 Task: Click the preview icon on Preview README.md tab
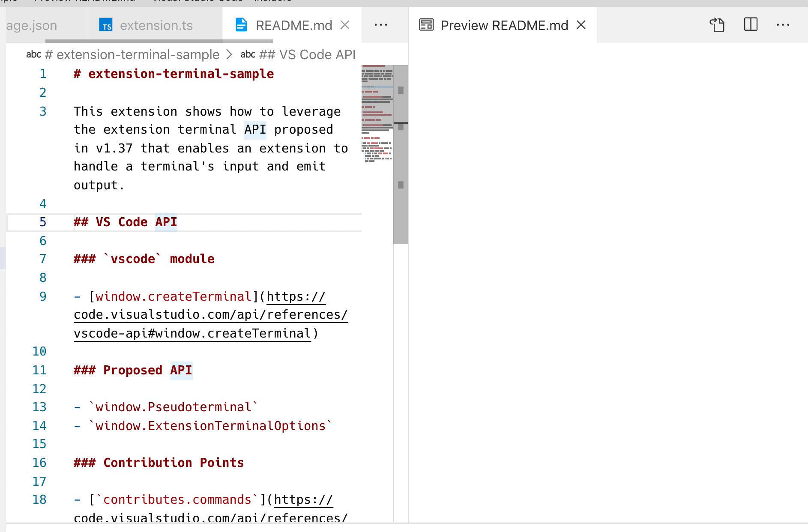pos(426,25)
